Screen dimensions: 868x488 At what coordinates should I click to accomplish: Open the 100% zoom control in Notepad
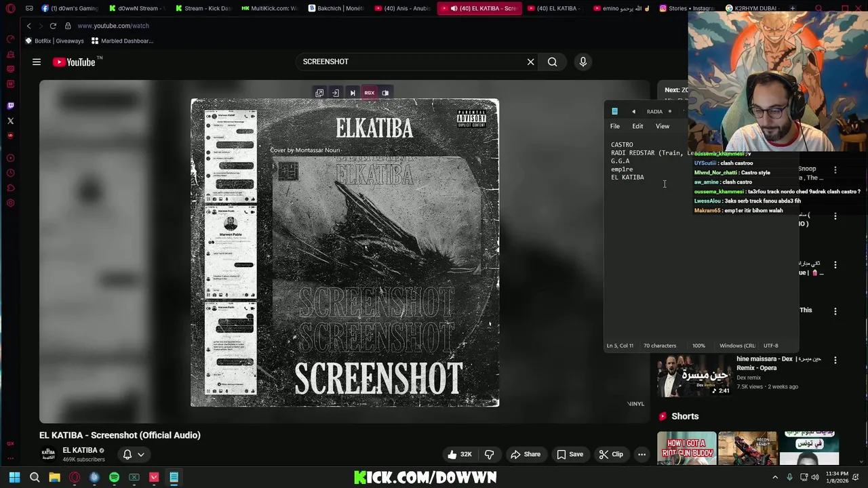click(x=698, y=346)
